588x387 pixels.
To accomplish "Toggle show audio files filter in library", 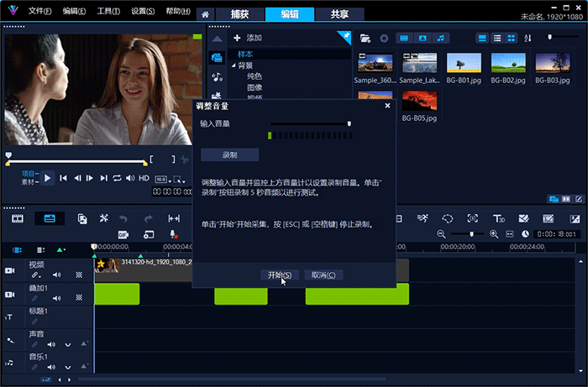I will 441,39.
